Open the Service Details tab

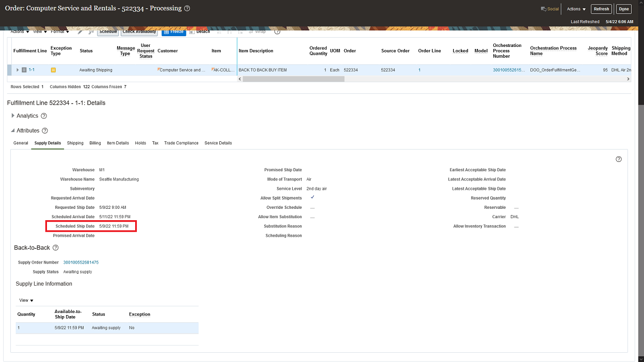pos(218,143)
